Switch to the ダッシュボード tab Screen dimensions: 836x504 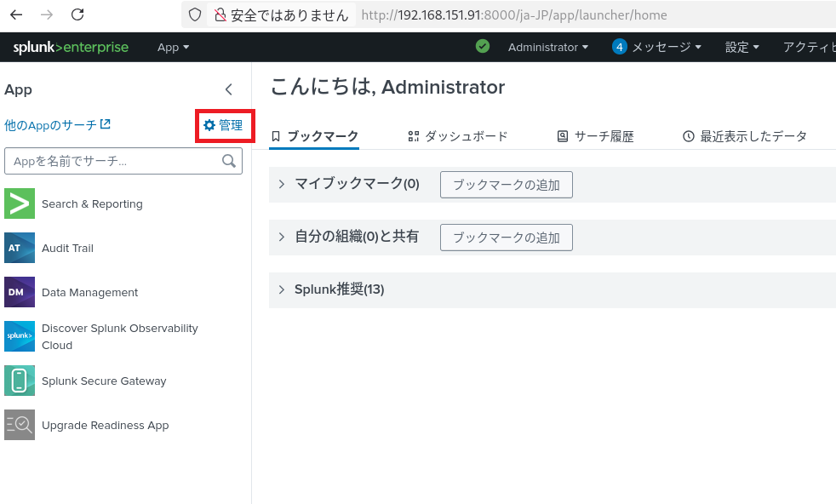pos(458,136)
